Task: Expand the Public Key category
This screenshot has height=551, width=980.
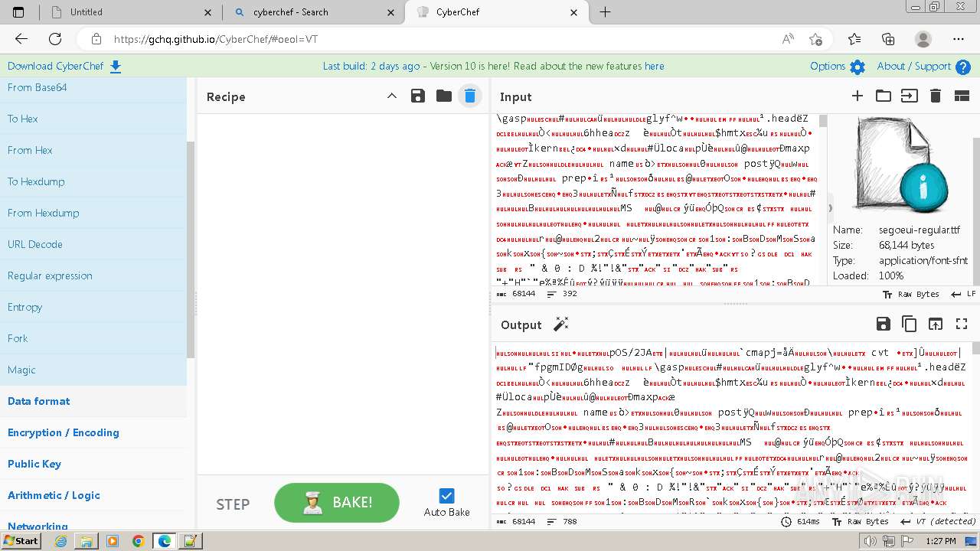Action: (93, 464)
